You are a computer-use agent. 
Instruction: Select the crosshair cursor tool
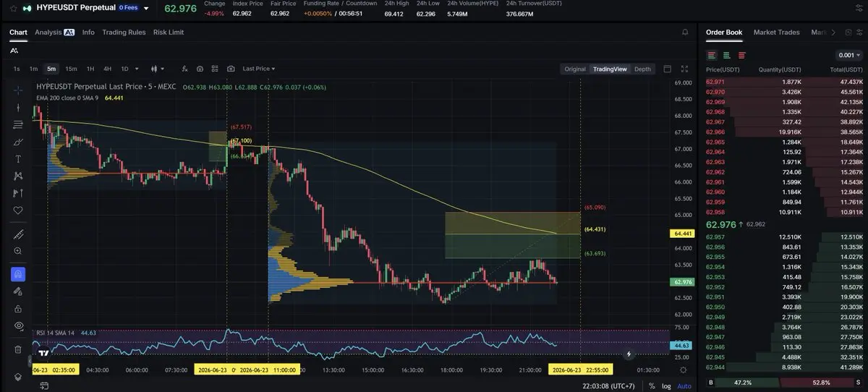(x=18, y=90)
